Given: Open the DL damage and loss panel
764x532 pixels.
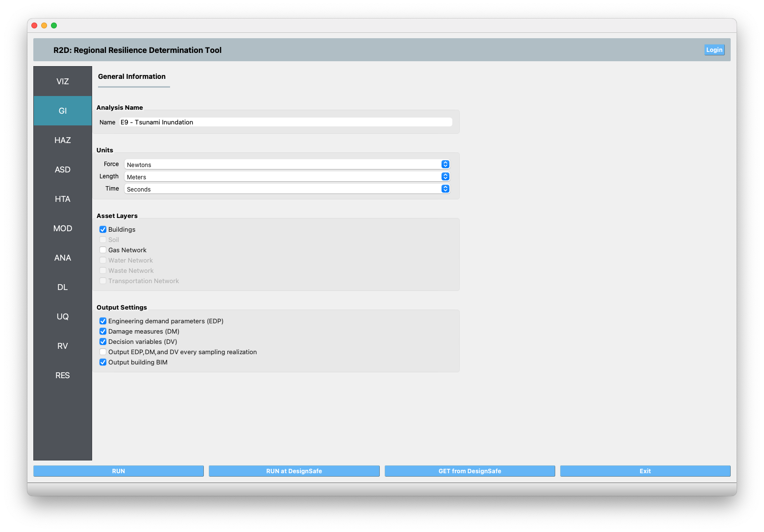Looking at the screenshot, I should 62,287.
